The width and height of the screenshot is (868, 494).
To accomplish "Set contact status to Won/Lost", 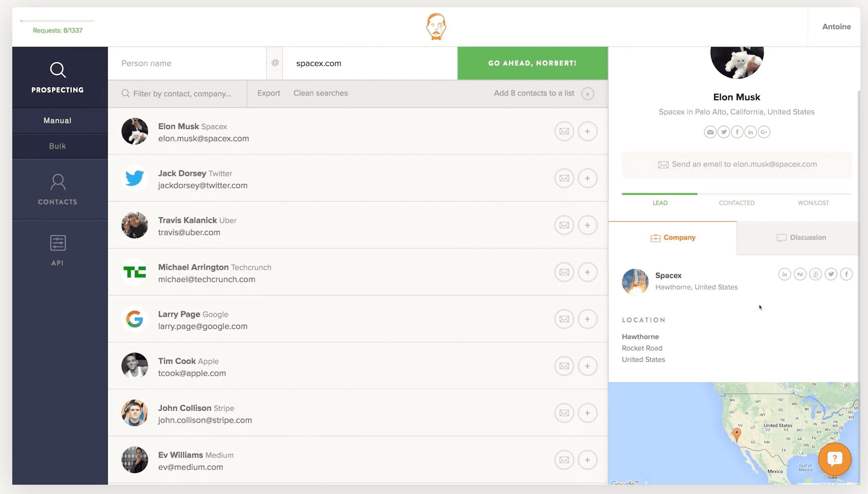I will point(813,203).
